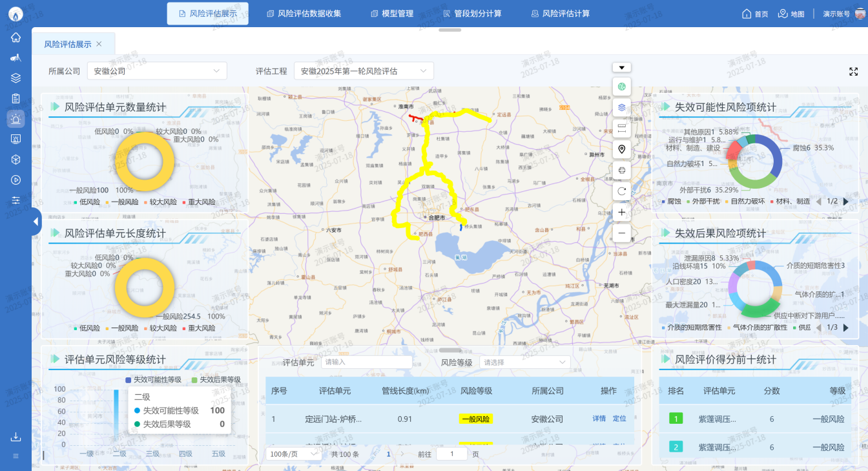The image size is (868, 471).
Task: Click the gray drag handle below top navigation
Action: 450,30
